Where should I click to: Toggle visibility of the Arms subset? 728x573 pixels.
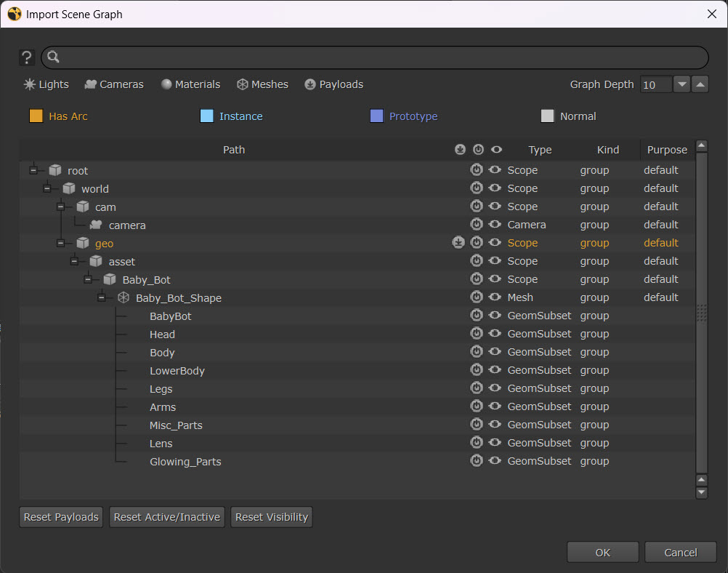click(x=495, y=406)
